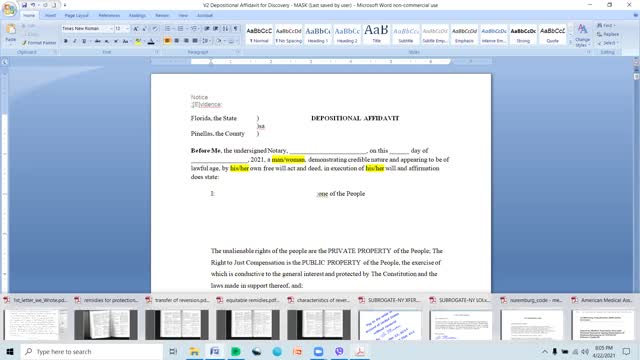Toggle bold formatting
Image resolution: width=640 pixels, height=360 pixels.
click(x=66, y=41)
